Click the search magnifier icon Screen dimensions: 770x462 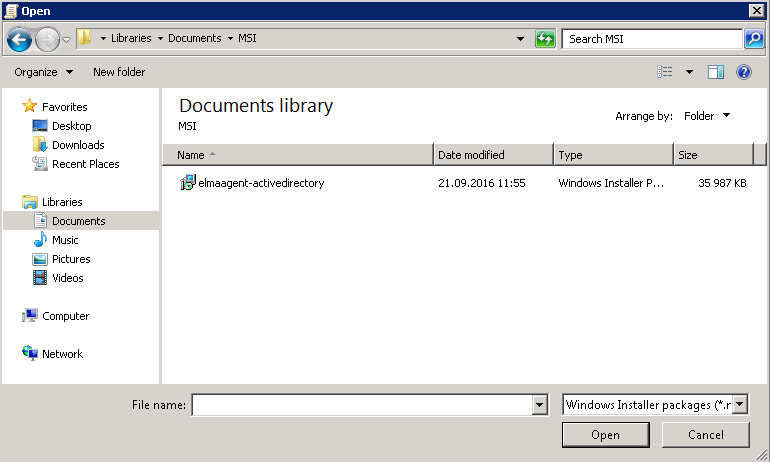(754, 39)
